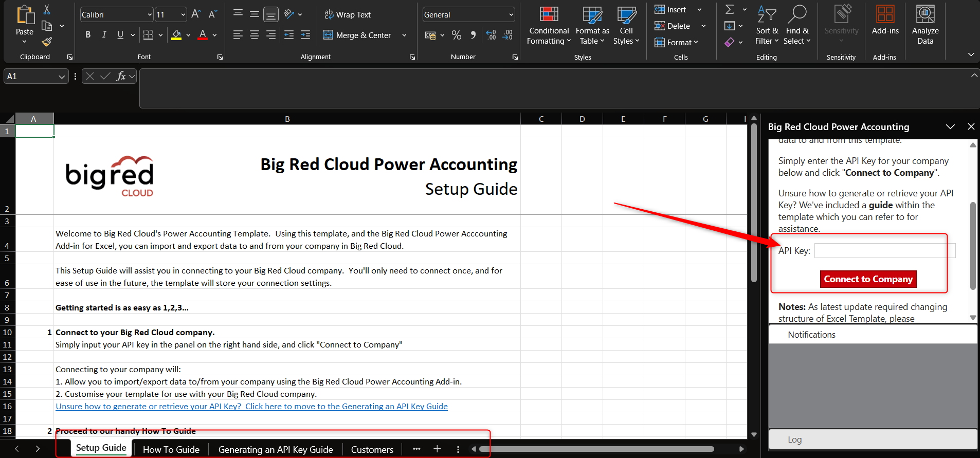Apply Comma Style
This screenshot has height=458, width=980.
point(473,35)
